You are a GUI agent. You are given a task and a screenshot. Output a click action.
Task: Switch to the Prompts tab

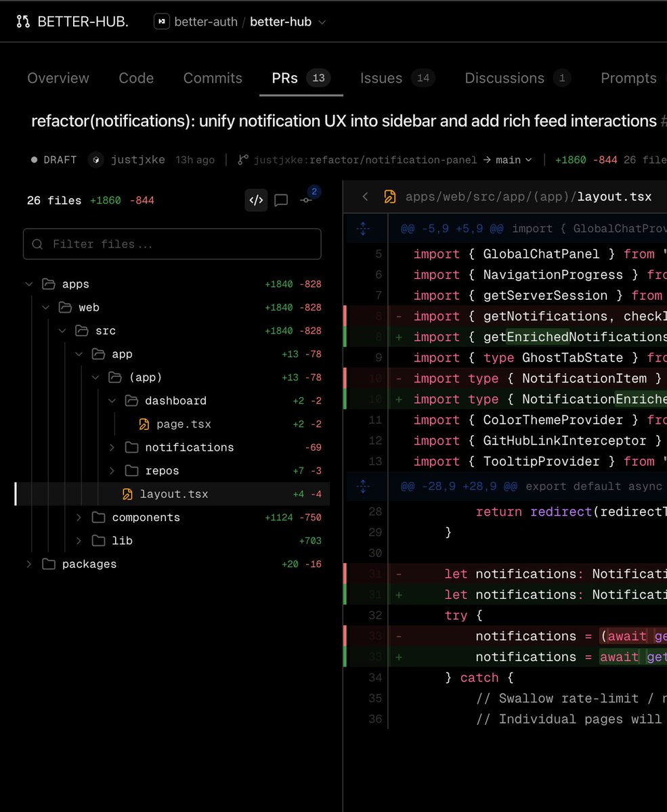click(628, 78)
